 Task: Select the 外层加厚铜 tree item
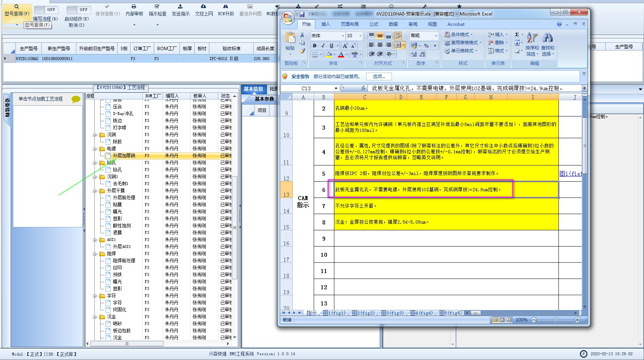click(x=124, y=156)
